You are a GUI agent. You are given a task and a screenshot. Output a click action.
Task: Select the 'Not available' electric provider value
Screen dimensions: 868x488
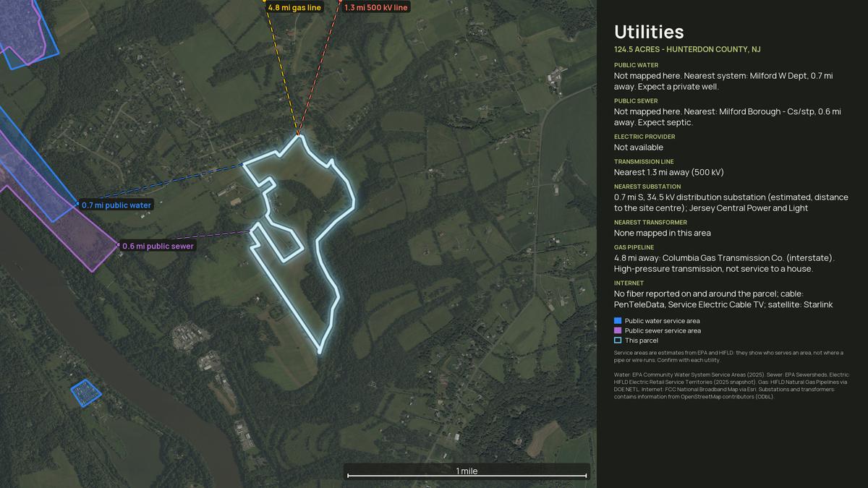[639, 147]
